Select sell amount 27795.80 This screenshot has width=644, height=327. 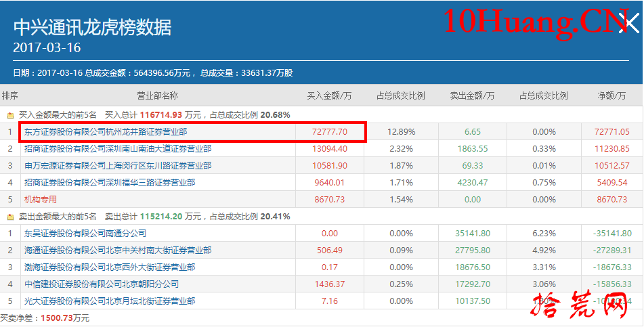coord(472,250)
